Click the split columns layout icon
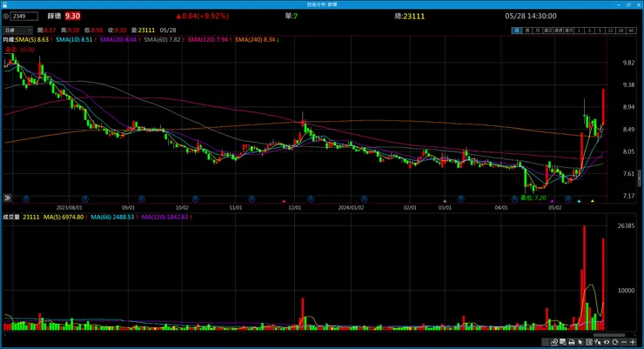 (589, 342)
